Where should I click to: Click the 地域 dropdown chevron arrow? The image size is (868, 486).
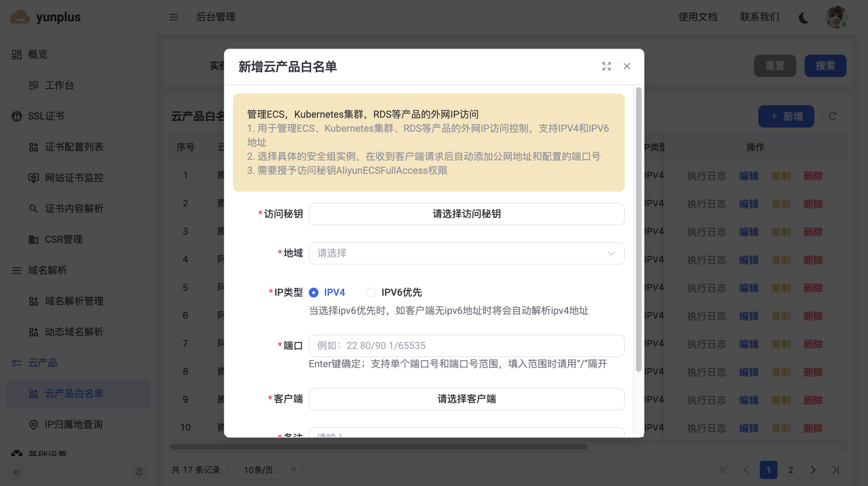click(611, 253)
